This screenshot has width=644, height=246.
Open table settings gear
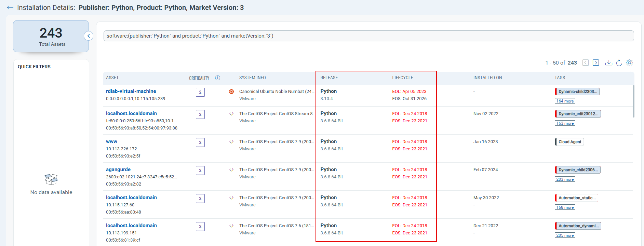coord(629,63)
